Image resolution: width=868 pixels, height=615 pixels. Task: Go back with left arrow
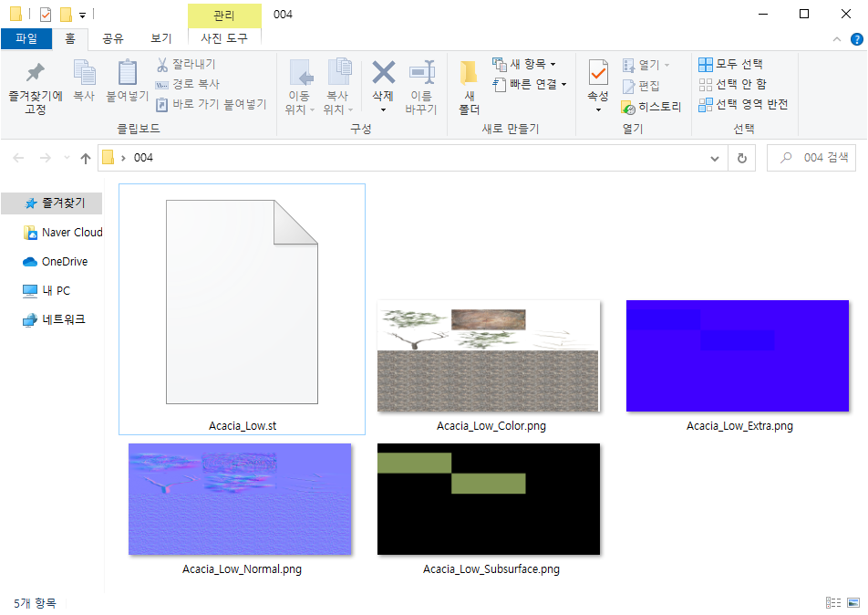(x=18, y=159)
